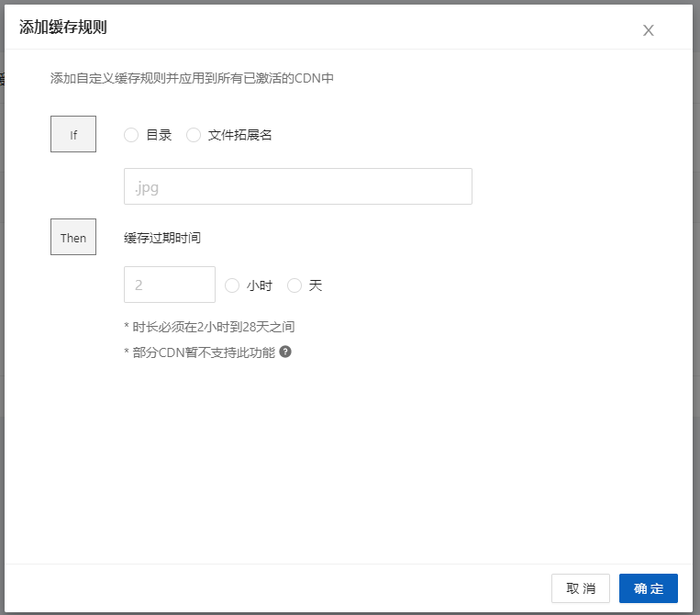Click the 添加自定义缓存规则 description text
700x615 pixels.
[192, 79]
